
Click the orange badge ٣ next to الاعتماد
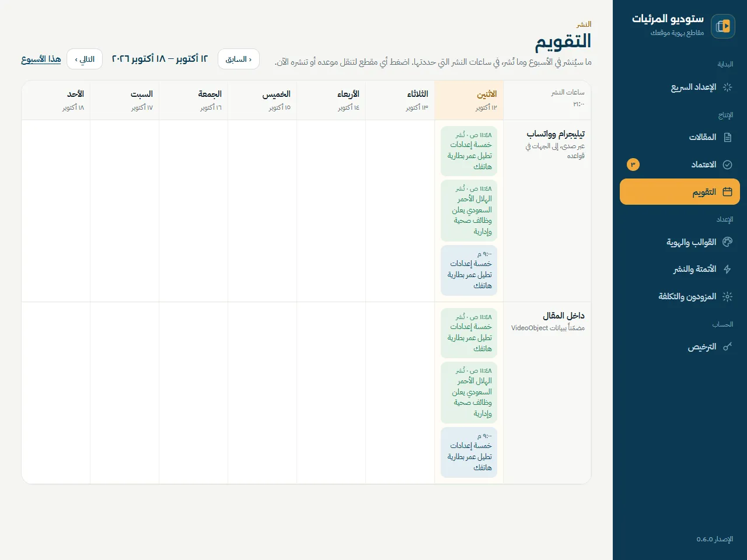(633, 164)
